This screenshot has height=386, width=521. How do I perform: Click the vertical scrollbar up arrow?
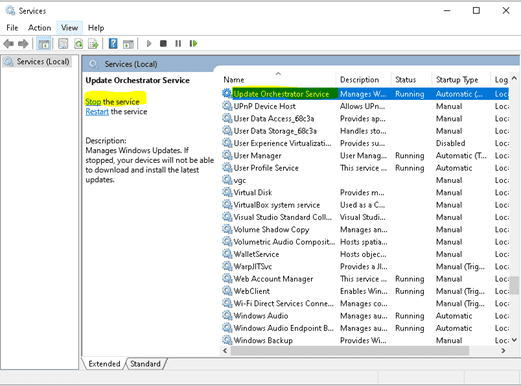point(514,78)
